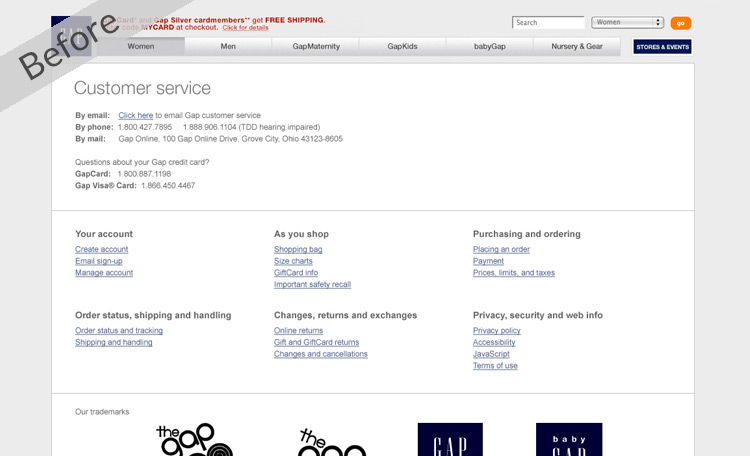View the Size charts link
750x456 pixels.
click(293, 261)
